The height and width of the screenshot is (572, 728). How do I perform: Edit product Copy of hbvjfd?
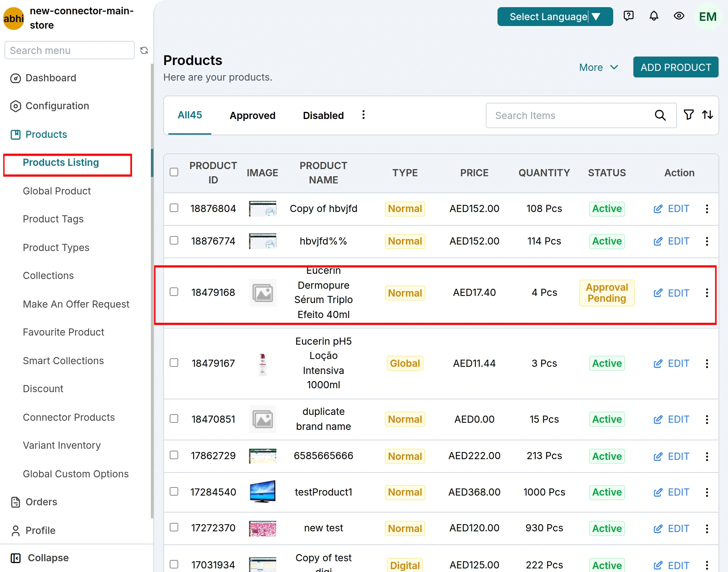tap(671, 209)
